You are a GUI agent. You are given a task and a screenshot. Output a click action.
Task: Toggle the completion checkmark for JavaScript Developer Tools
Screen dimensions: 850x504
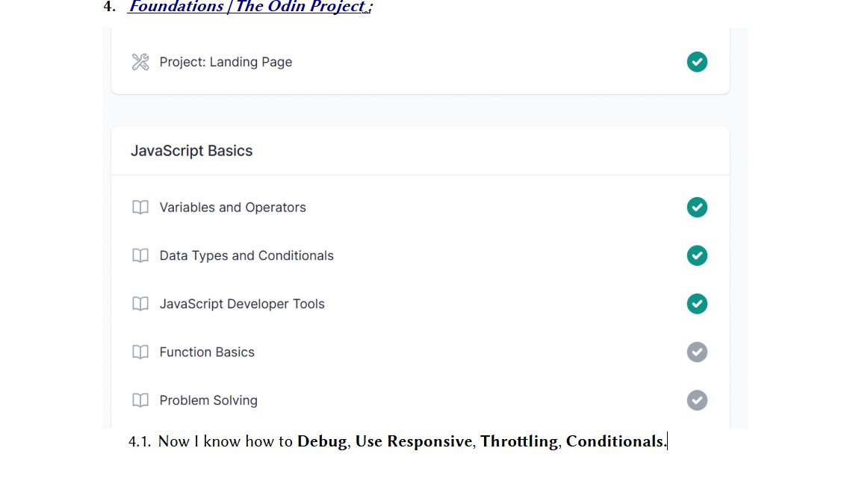[x=697, y=303]
